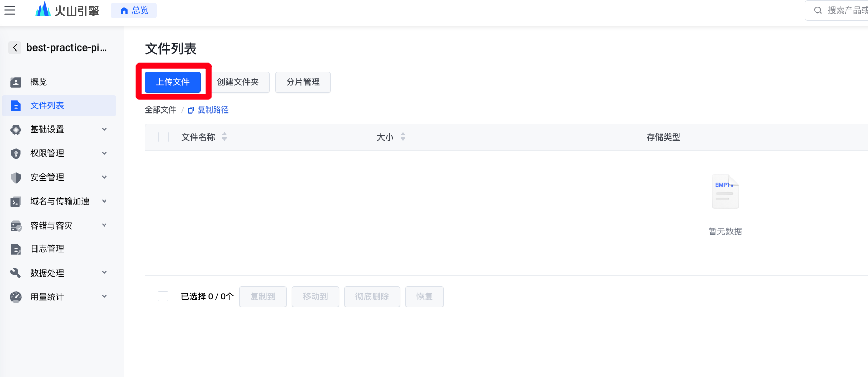The height and width of the screenshot is (377, 868).
Task: Click the 容错与容灾 server icon
Action: (16, 226)
